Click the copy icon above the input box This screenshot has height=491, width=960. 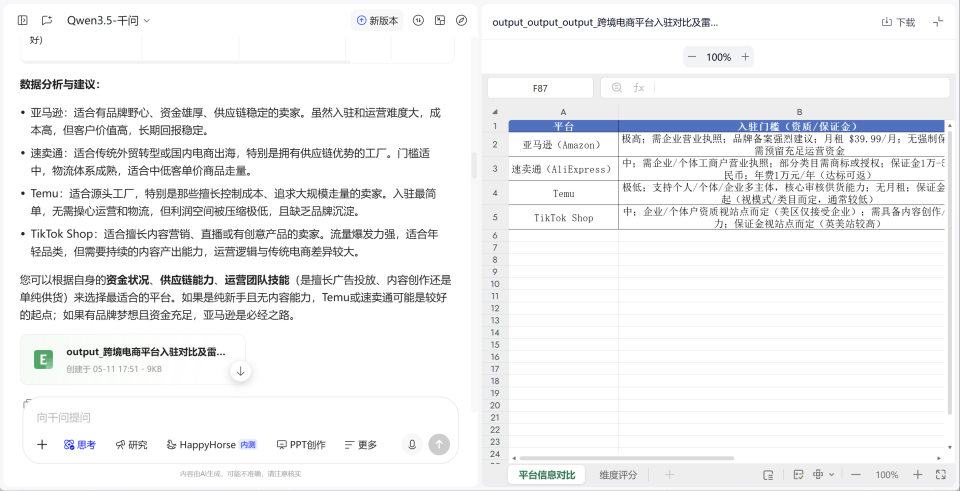pyautogui.click(x=27, y=403)
